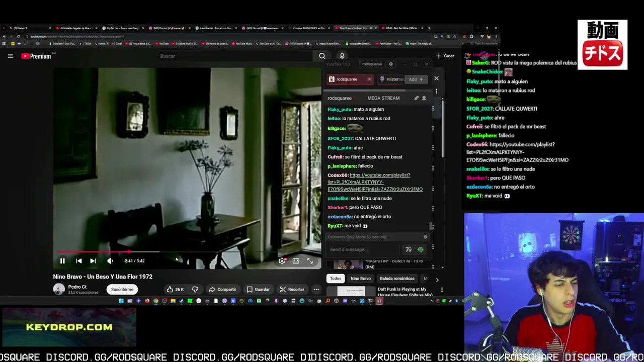Click the username RyuXT in KickTalk chat
The width and height of the screenshot is (644, 362).
335,226
